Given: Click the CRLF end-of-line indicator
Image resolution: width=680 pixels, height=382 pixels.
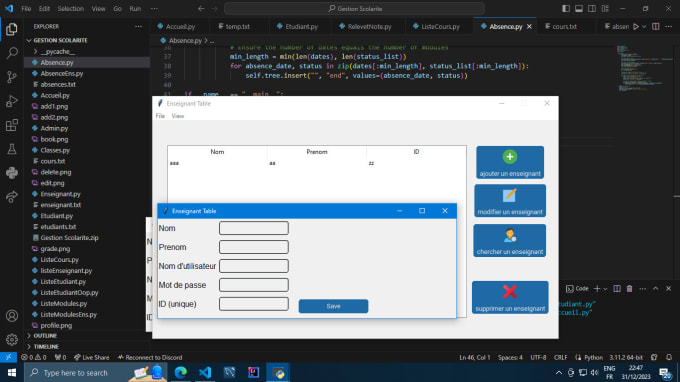Looking at the screenshot, I should (560, 357).
